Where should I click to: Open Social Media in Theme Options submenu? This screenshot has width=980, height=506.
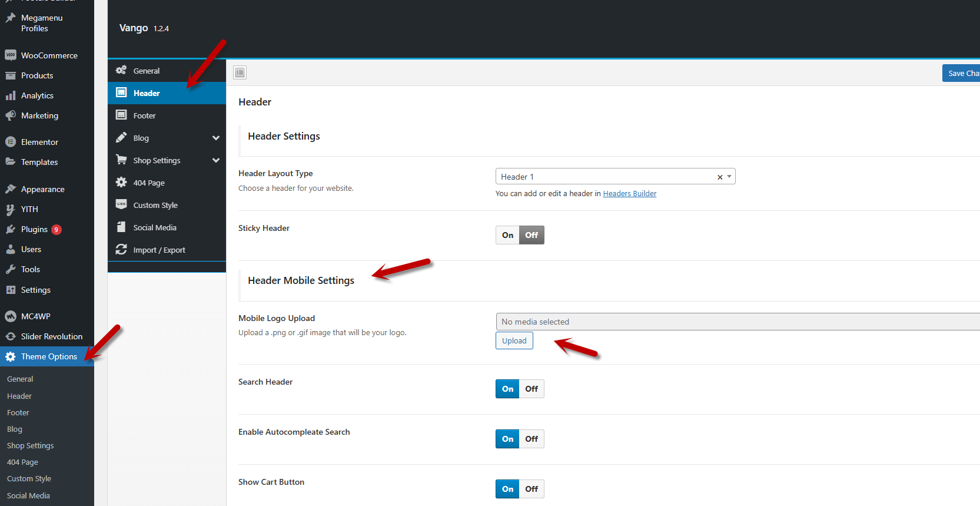[28, 496]
